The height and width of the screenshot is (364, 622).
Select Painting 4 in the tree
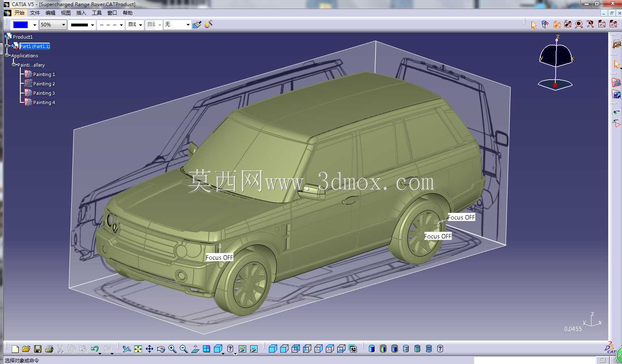click(44, 102)
